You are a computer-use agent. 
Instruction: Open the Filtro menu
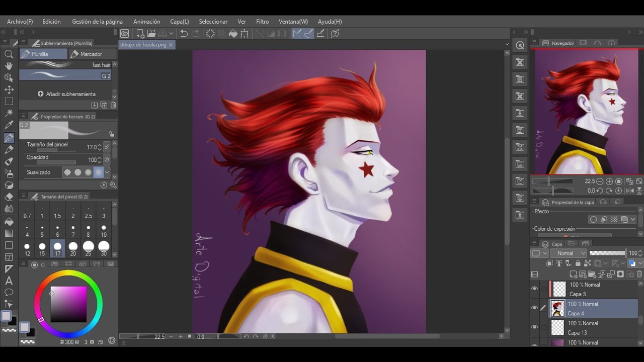tap(262, 22)
